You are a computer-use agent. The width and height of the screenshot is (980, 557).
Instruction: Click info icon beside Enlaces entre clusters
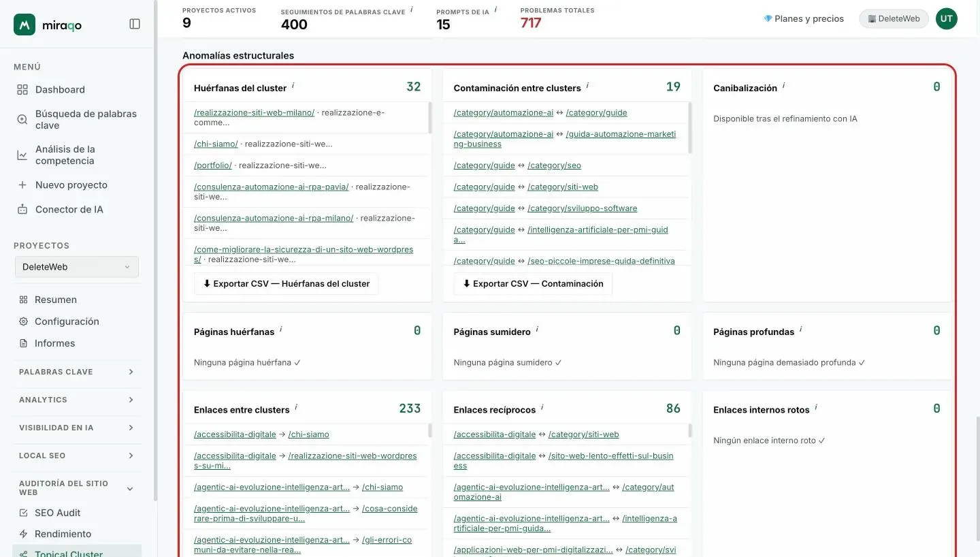point(296,409)
